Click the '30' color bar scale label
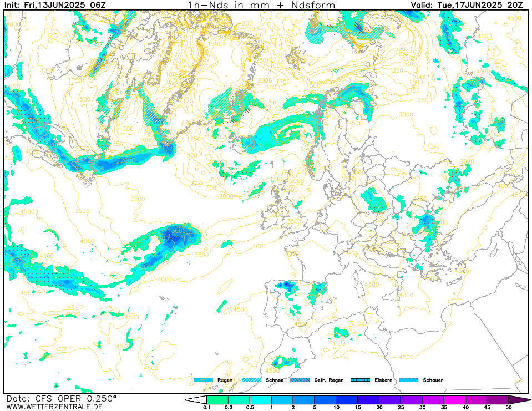The image size is (532, 411). pos(422,408)
